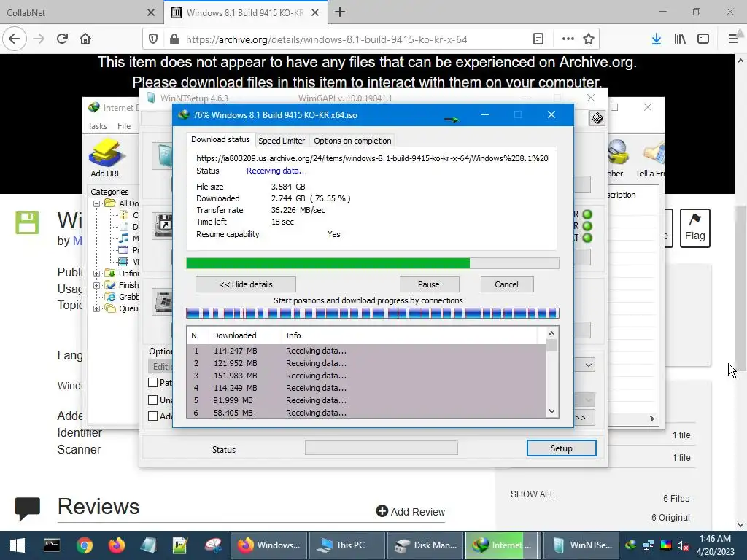Select Download status tab
Viewport: 747px width, 560px height.
(x=220, y=139)
